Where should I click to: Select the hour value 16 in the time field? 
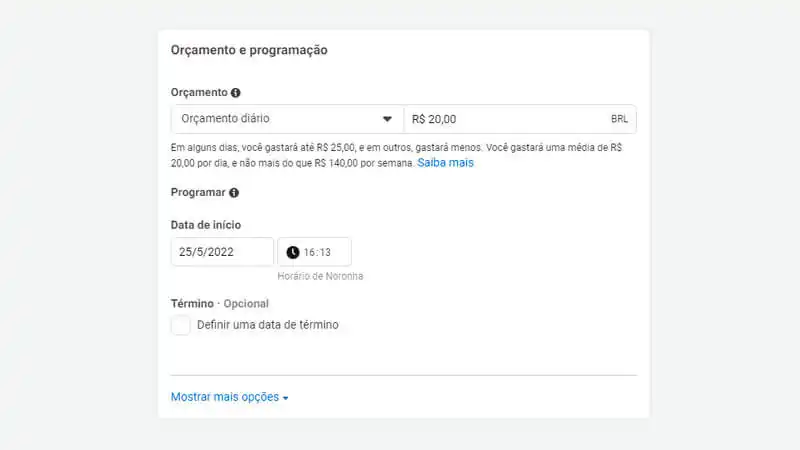310,252
